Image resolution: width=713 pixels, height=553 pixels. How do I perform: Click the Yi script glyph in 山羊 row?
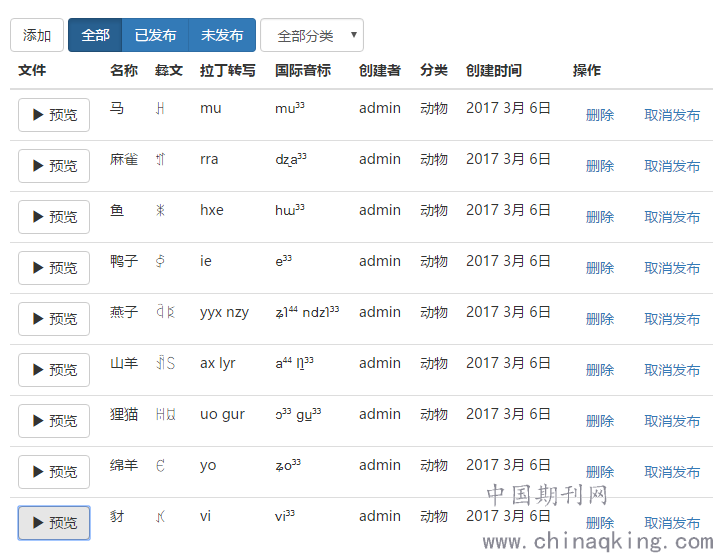pyautogui.click(x=166, y=363)
